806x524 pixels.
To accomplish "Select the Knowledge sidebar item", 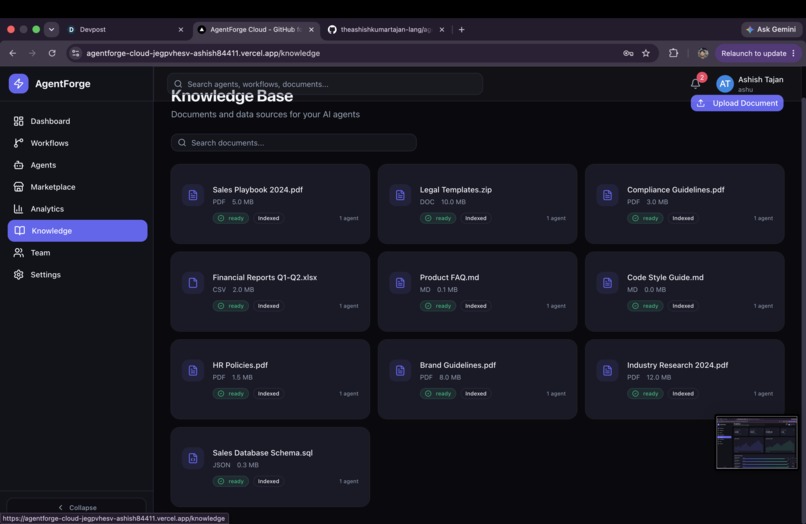I will coord(77,231).
